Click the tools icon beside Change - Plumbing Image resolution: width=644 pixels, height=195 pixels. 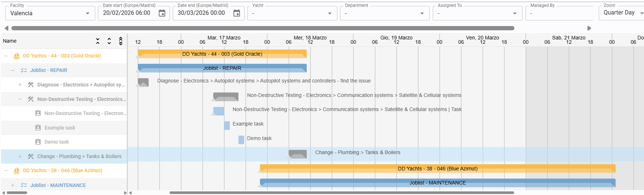click(x=31, y=156)
